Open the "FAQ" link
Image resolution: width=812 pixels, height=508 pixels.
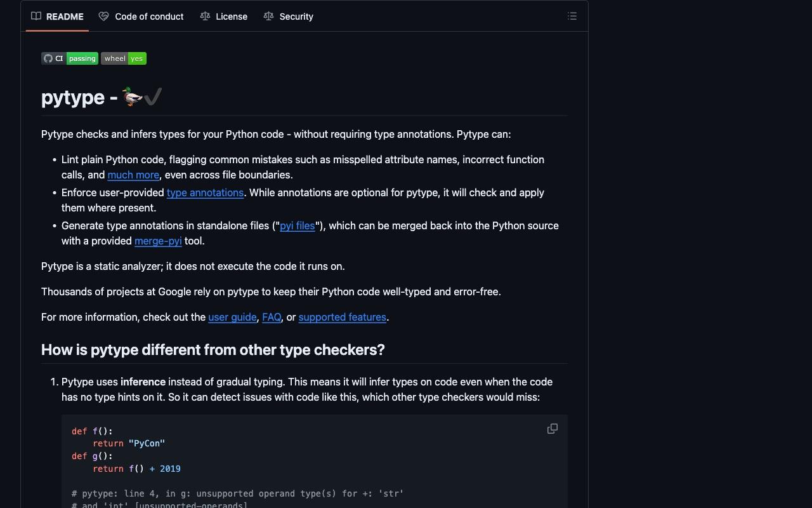(x=272, y=317)
